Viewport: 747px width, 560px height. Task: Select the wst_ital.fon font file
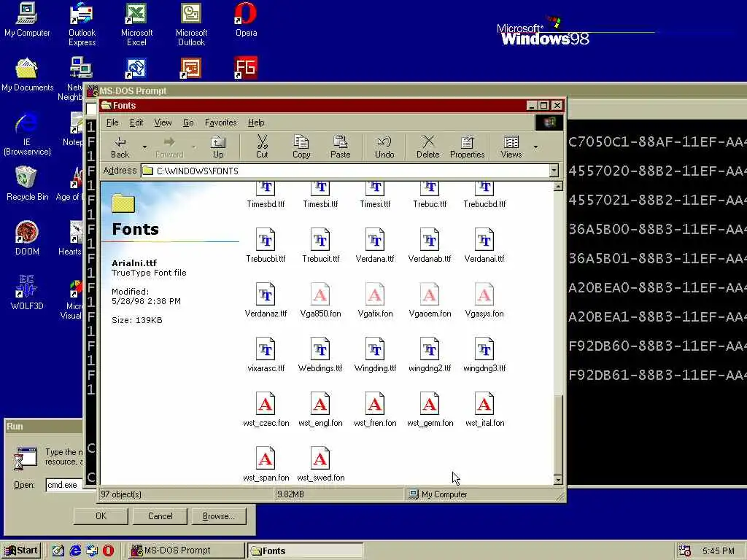(x=484, y=410)
